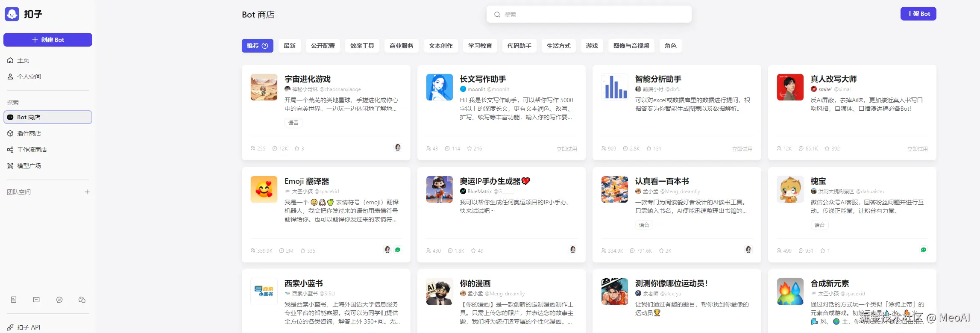Open the 认真看一百本书 thumbnail

pos(615,189)
